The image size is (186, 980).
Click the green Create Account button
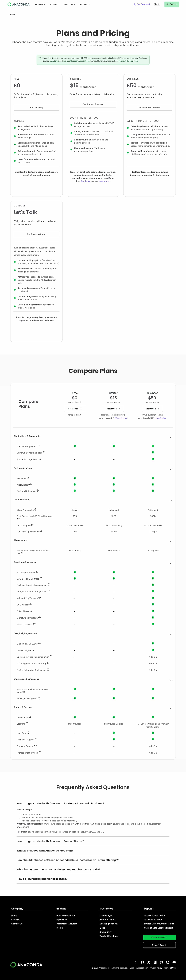(x=159, y=937)
